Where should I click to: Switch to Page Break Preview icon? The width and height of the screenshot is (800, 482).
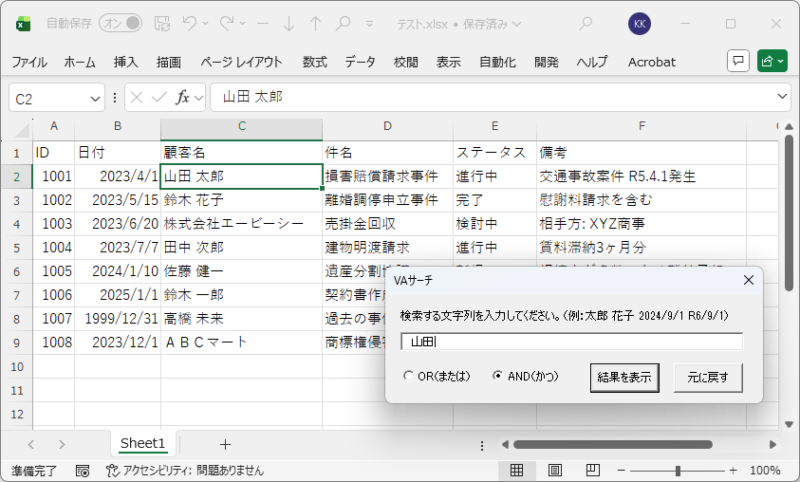pyautogui.click(x=593, y=470)
